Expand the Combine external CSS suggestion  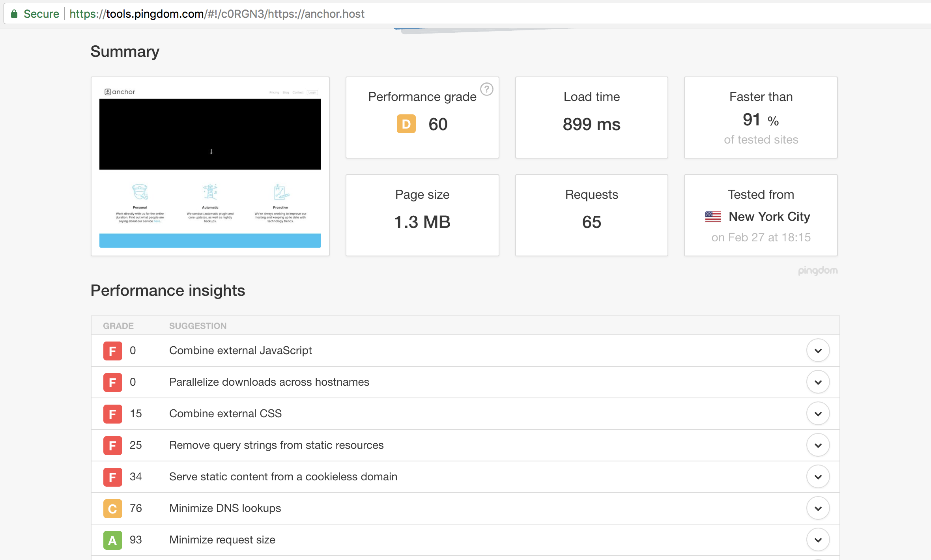point(818,414)
